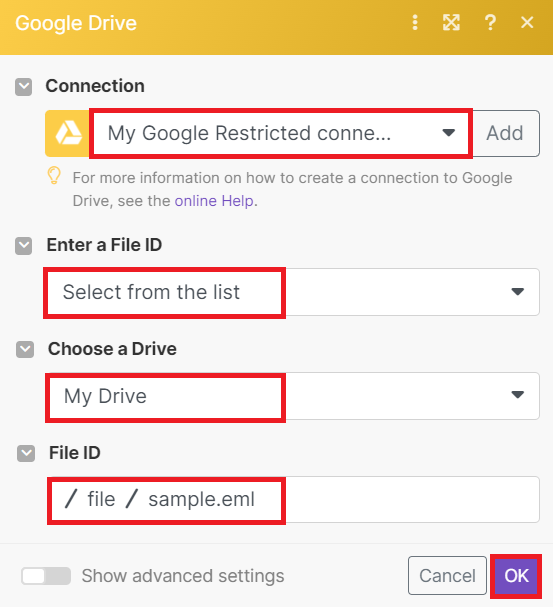Confirm with the OK button

(x=516, y=576)
